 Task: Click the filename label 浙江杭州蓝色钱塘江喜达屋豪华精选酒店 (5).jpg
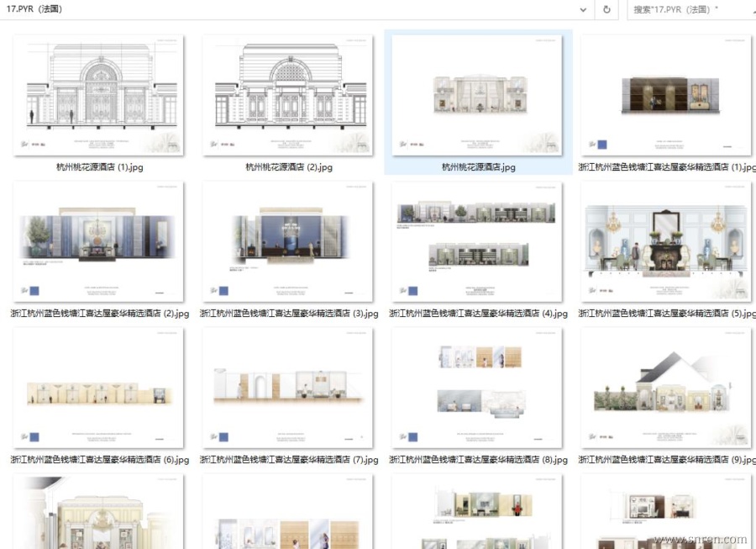pyautogui.click(x=667, y=314)
